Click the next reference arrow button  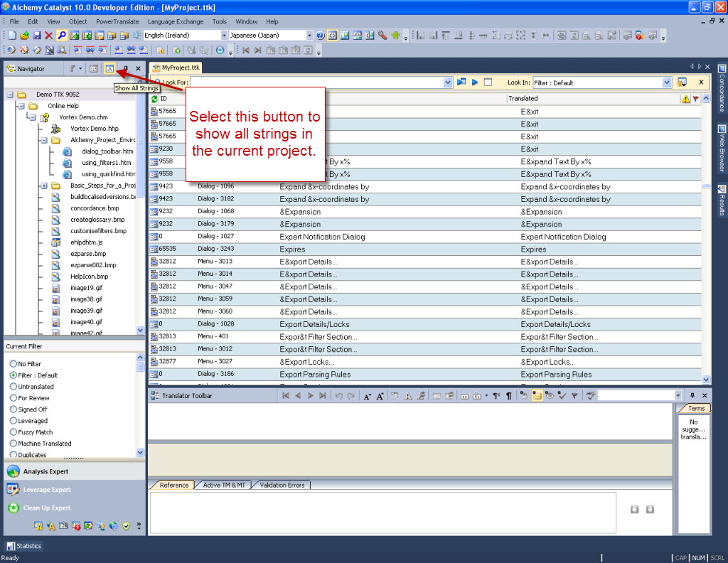pyautogui.click(x=650, y=510)
